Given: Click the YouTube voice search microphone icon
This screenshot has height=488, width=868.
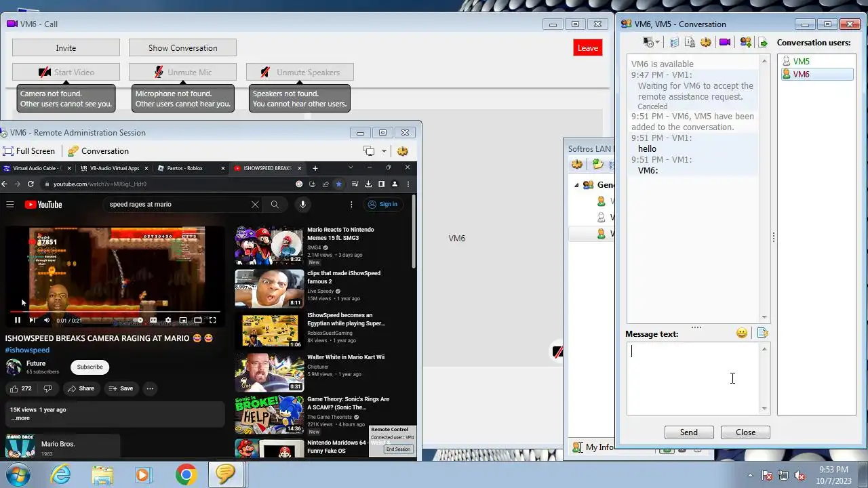Looking at the screenshot, I should [302, 204].
